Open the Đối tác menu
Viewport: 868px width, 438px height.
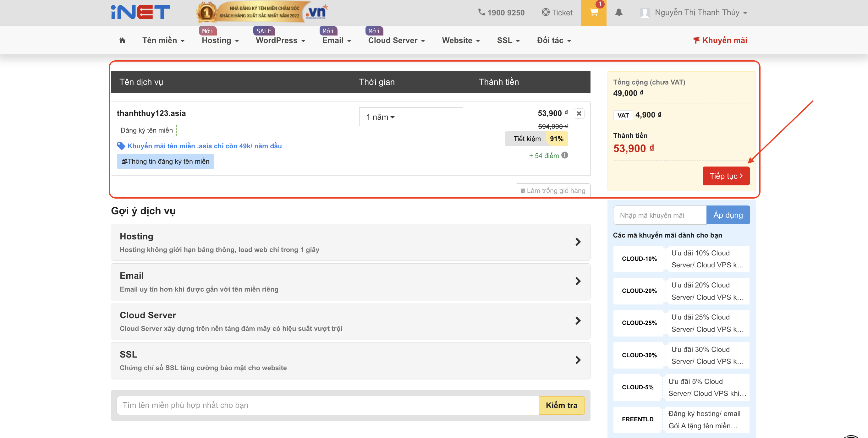tap(554, 41)
